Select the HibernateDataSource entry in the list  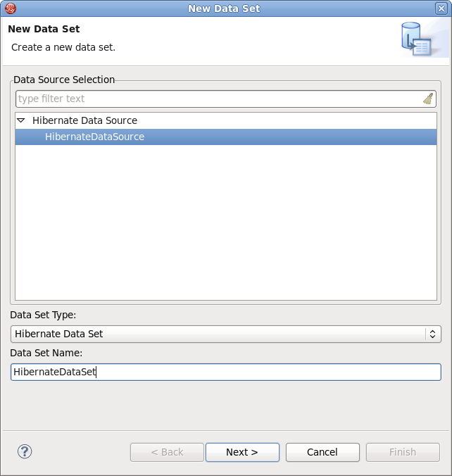pyautogui.click(x=94, y=137)
